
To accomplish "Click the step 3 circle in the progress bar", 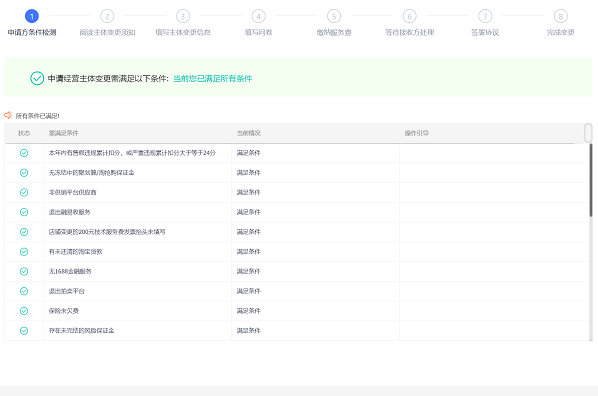I will (x=183, y=16).
